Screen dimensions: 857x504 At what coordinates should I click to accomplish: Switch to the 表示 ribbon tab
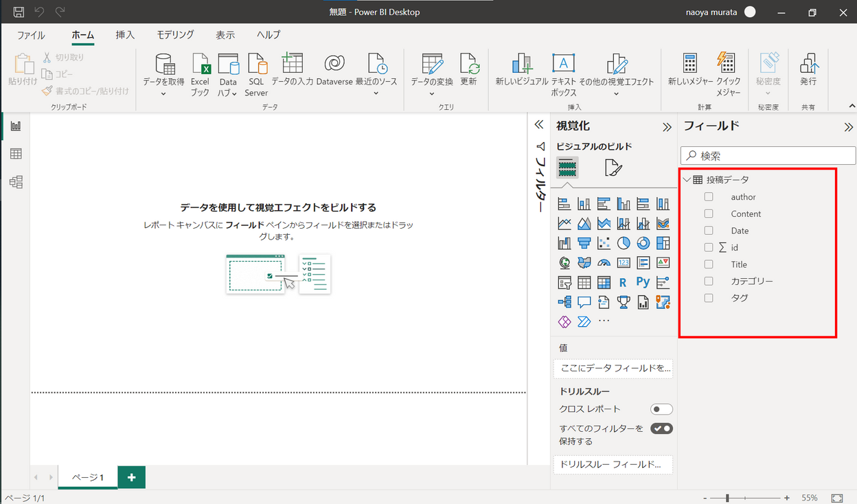coord(225,35)
